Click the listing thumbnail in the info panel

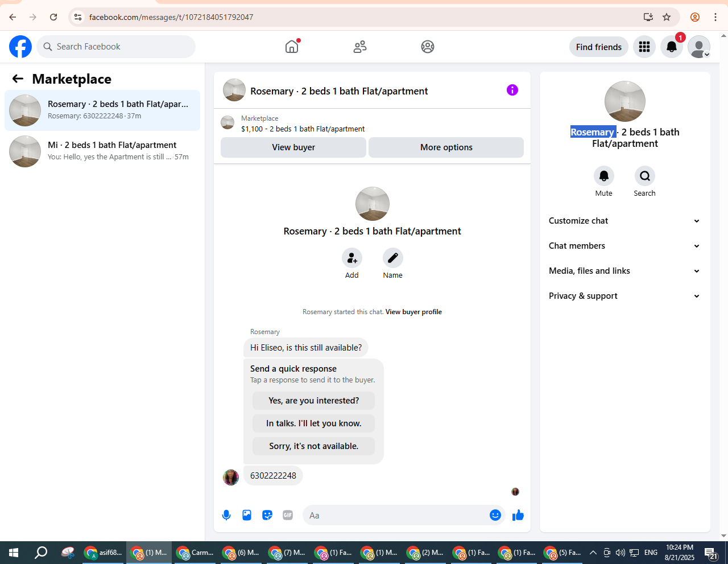[x=625, y=101]
